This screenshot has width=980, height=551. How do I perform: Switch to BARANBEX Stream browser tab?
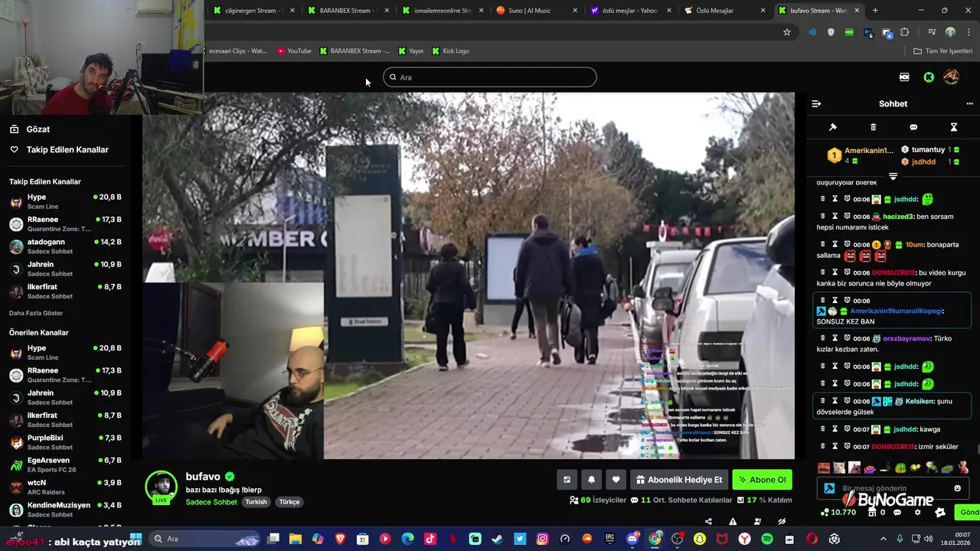point(348,11)
